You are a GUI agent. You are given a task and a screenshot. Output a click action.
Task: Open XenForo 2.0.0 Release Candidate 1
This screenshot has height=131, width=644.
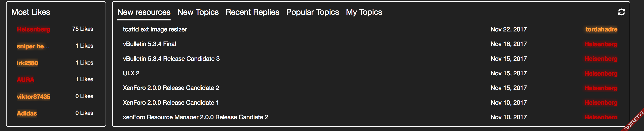tap(171, 103)
